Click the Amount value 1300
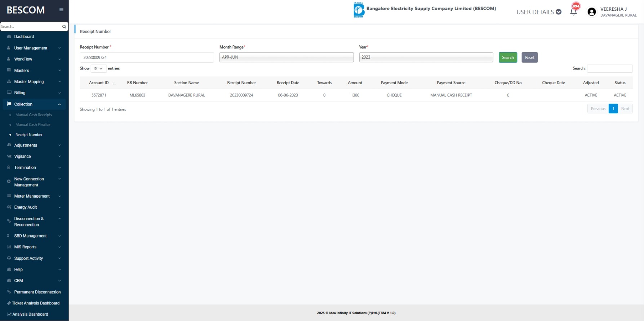 click(355, 95)
